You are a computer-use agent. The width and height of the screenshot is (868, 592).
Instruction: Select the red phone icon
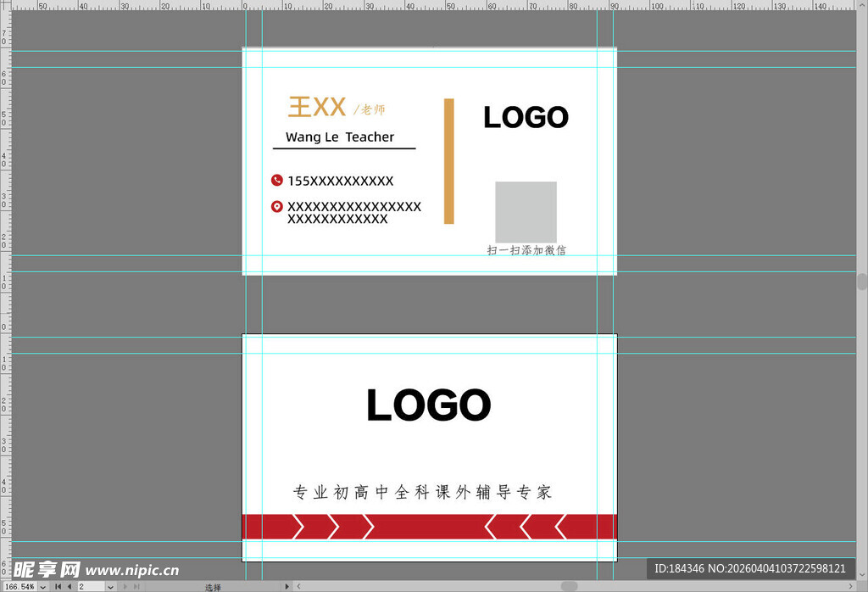(276, 180)
